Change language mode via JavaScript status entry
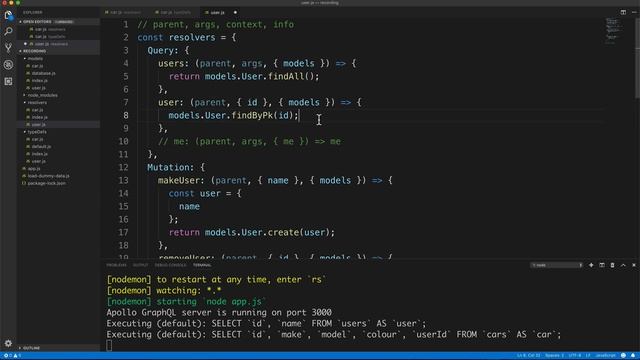The width and height of the screenshot is (640, 360). 605,356
